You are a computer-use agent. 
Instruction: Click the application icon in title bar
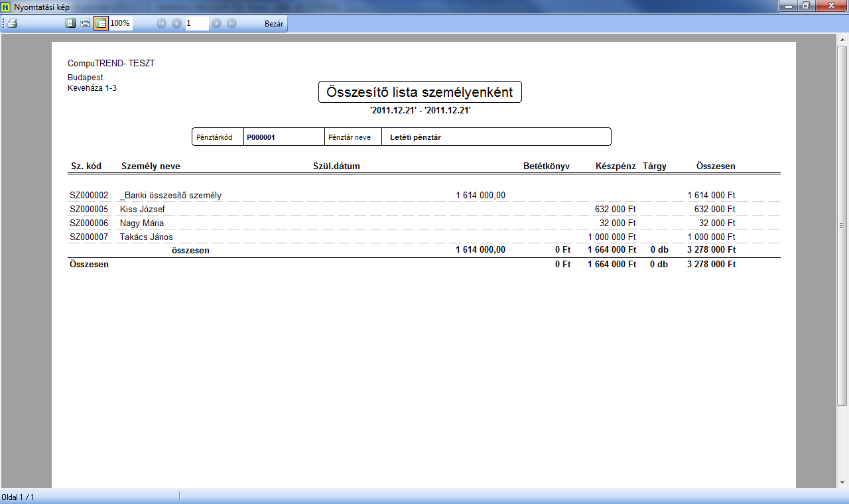pyautogui.click(x=6, y=7)
